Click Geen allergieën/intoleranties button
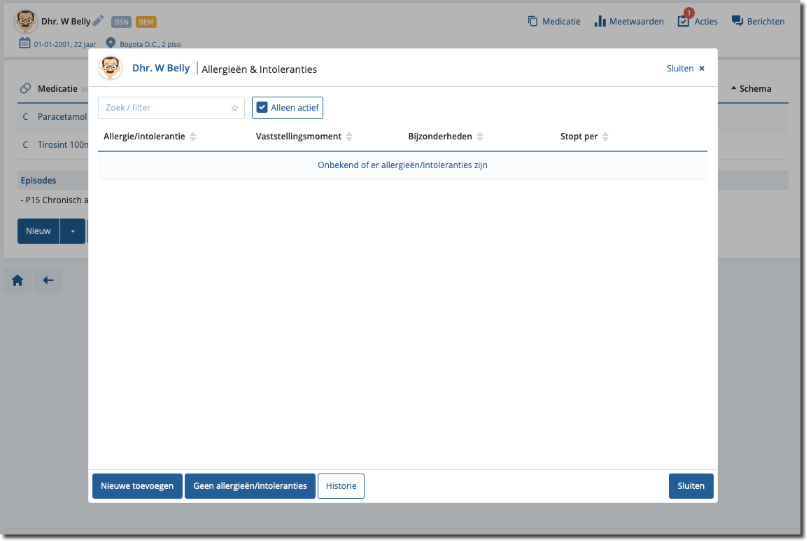807x541 pixels. pos(250,486)
